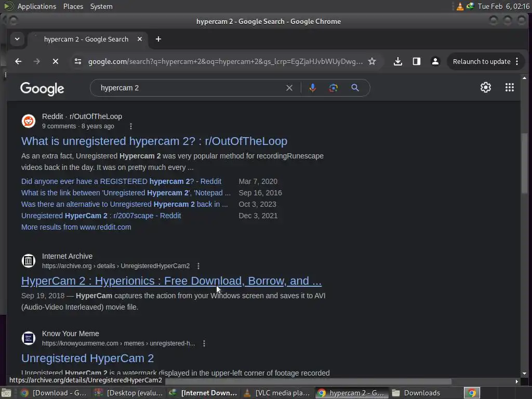Click the Google logo
Viewport: 532px width, 399px height.
click(42, 88)
